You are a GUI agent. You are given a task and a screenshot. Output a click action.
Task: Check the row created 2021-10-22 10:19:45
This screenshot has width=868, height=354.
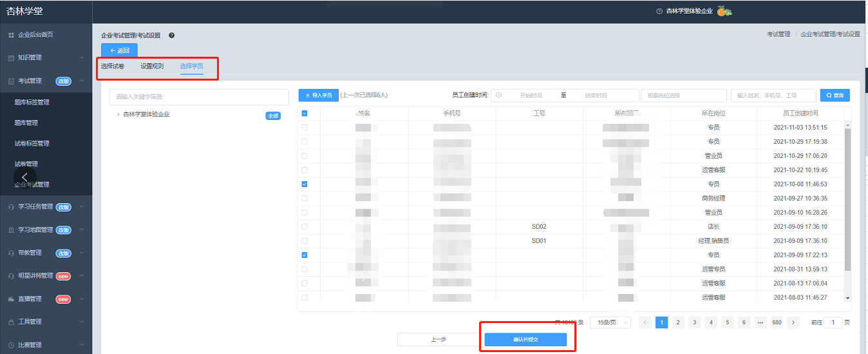coord(305,170)
